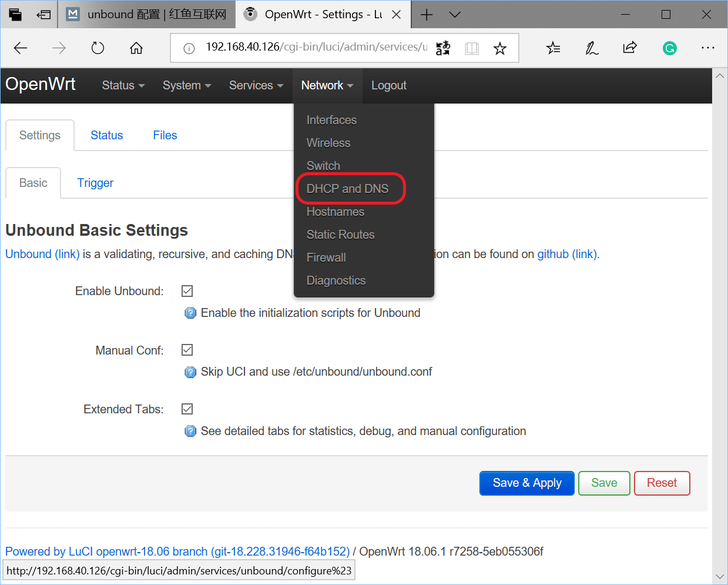Click the browser forward arrow
728x585 pixels.
[59, 48]
